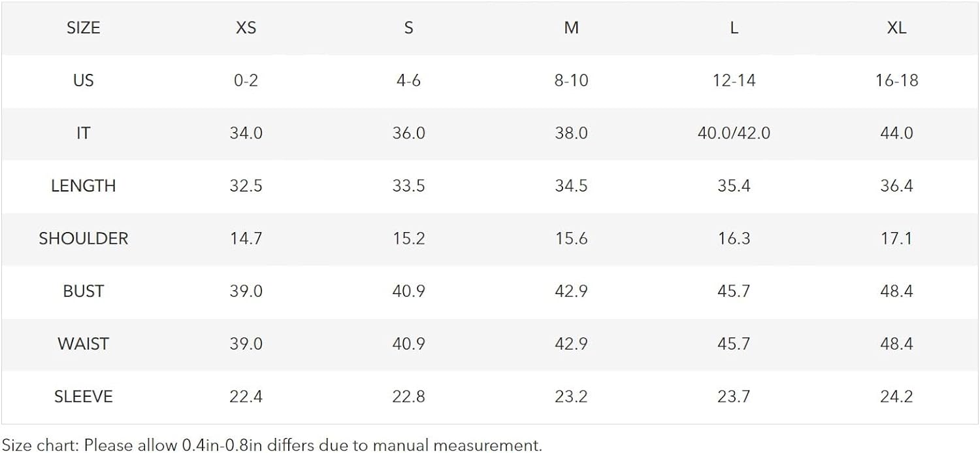Click the IT row label
This screenshot has width=980, height=453.
83,133
